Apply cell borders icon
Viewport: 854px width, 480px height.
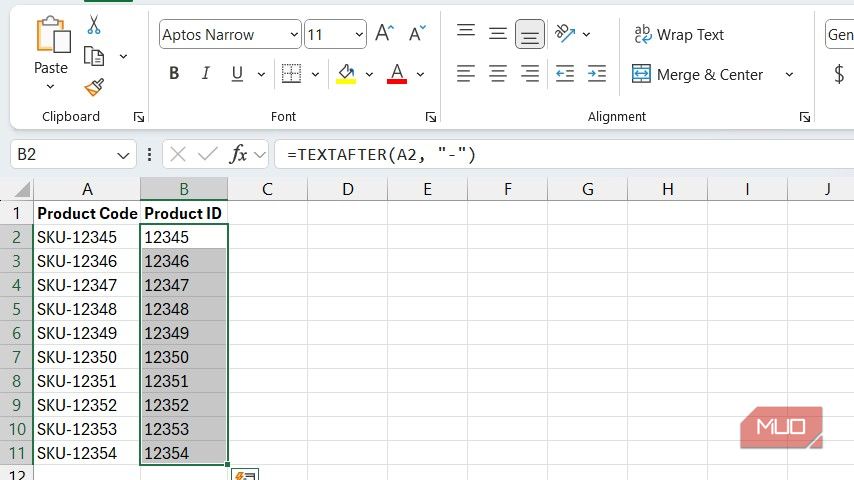tap(291, 73)
